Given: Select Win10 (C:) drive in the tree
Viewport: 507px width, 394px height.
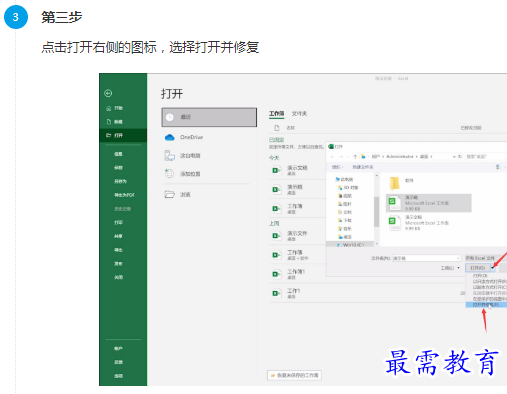Looking at the screenshot, I should coord(351,245).
